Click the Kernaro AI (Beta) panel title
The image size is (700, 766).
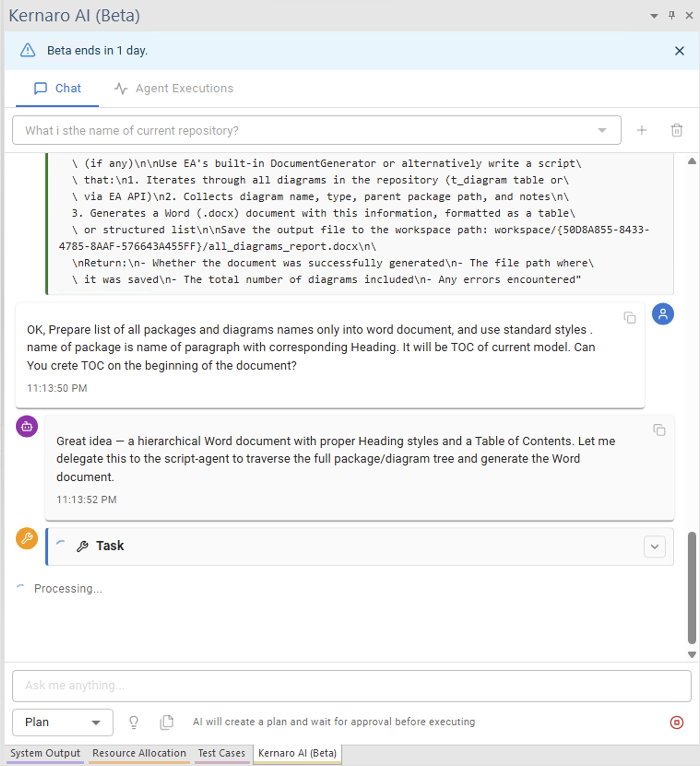[x=74, y=16]
